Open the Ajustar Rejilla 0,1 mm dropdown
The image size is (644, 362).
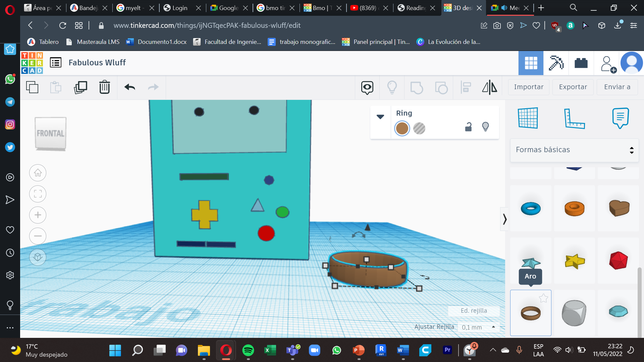click(479, 327)
